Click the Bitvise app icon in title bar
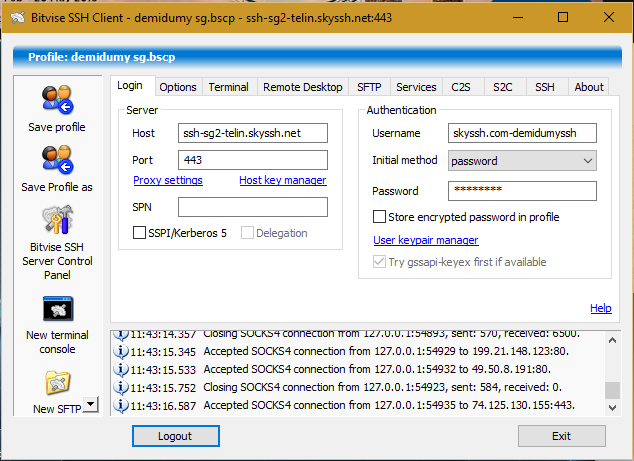634x461 pixels. pos(18,18)
